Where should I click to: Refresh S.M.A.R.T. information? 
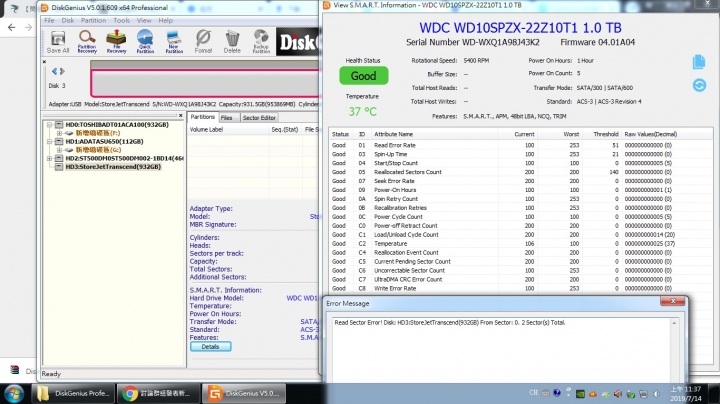tap(699, 85)
